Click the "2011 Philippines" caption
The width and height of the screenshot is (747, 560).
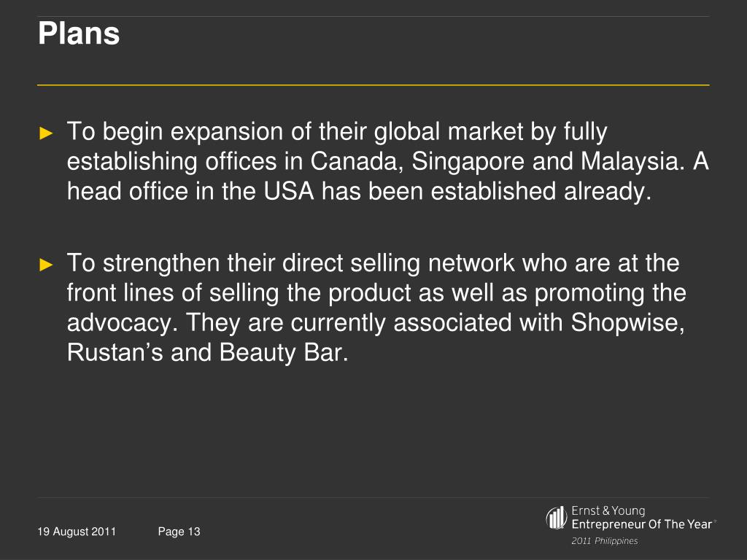tap(604, 541)
